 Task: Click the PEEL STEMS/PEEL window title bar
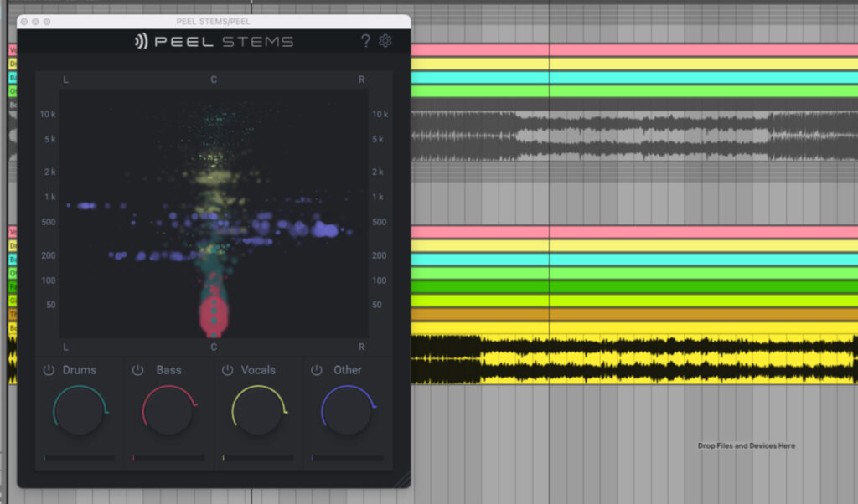point(214,21)
